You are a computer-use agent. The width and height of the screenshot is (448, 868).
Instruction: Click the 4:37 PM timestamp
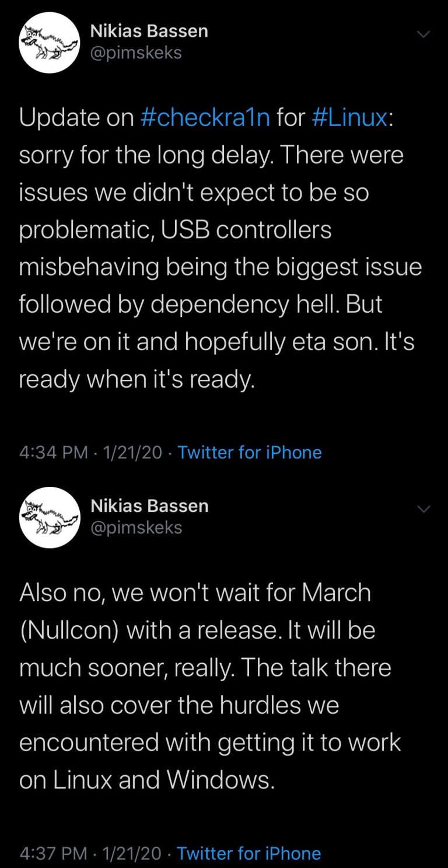pyautogui.click(x=54, y=853)
